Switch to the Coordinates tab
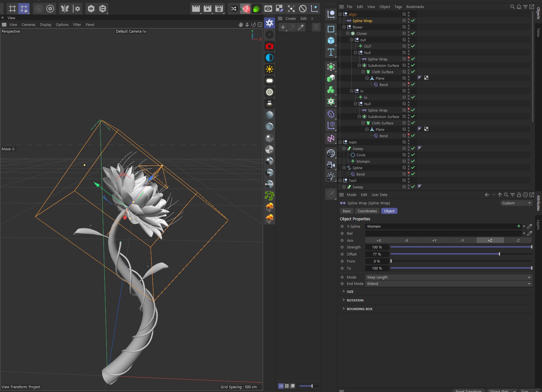The width and height of the screenshot is (542, 392). click(x=367, y=211)
